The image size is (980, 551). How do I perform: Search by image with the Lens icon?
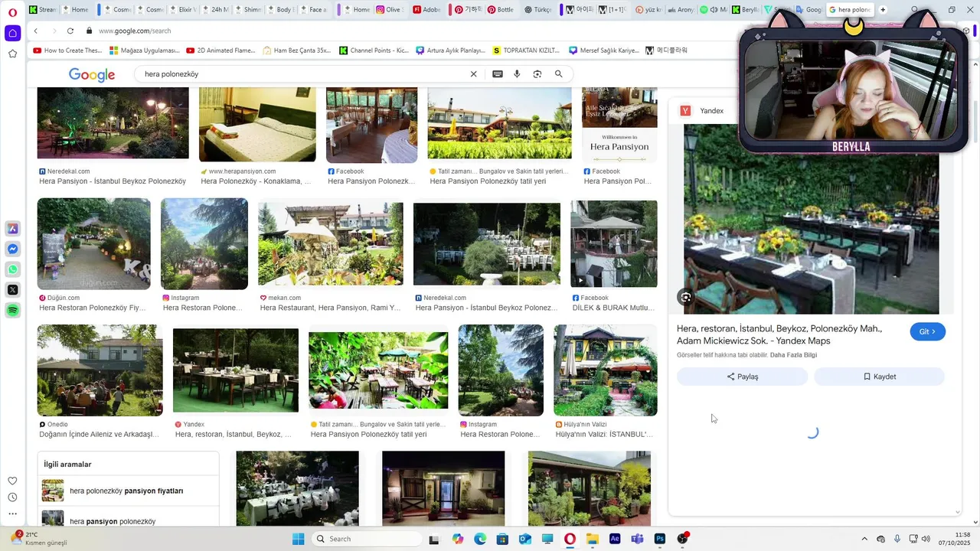[x=537, y=74]
